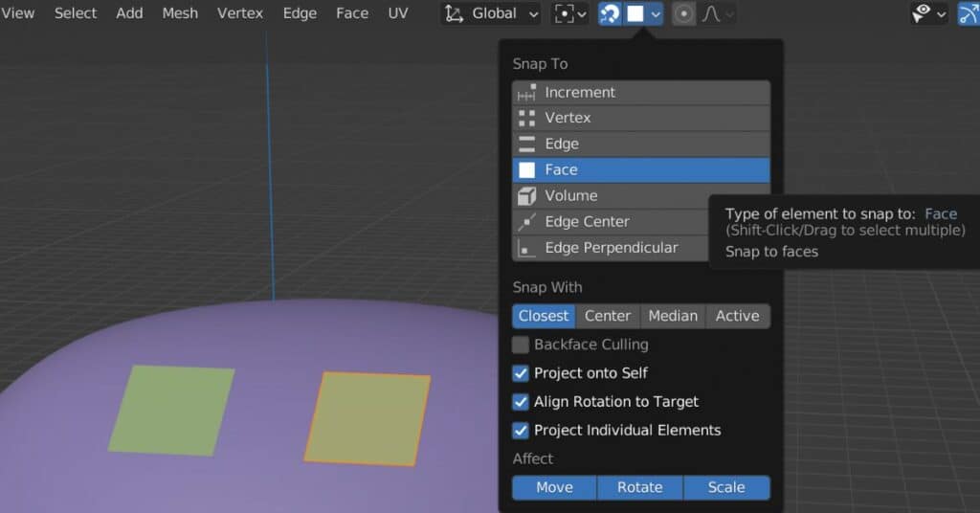980x513 pixels.
Task: Enable Backface Culling checkbox
Action: [x=520, y=345]
